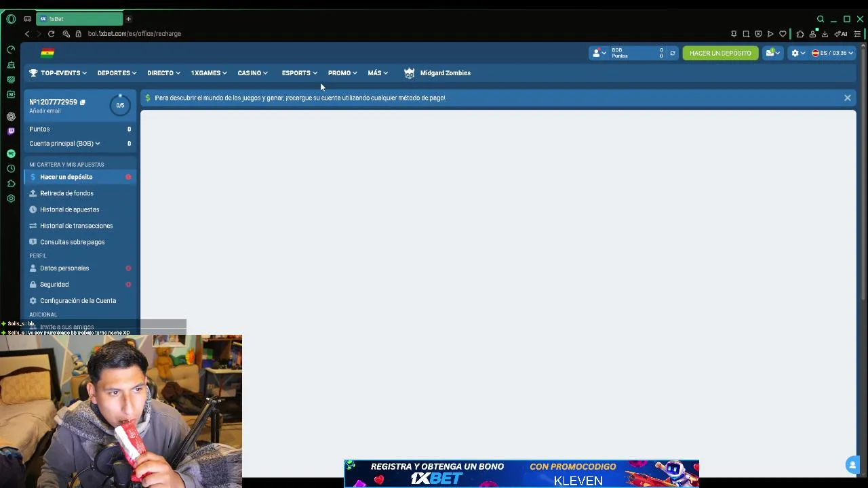Screen dimensions: 868x488
Task: Take snapshot with address bar crop icon
Action: (746, 34)
